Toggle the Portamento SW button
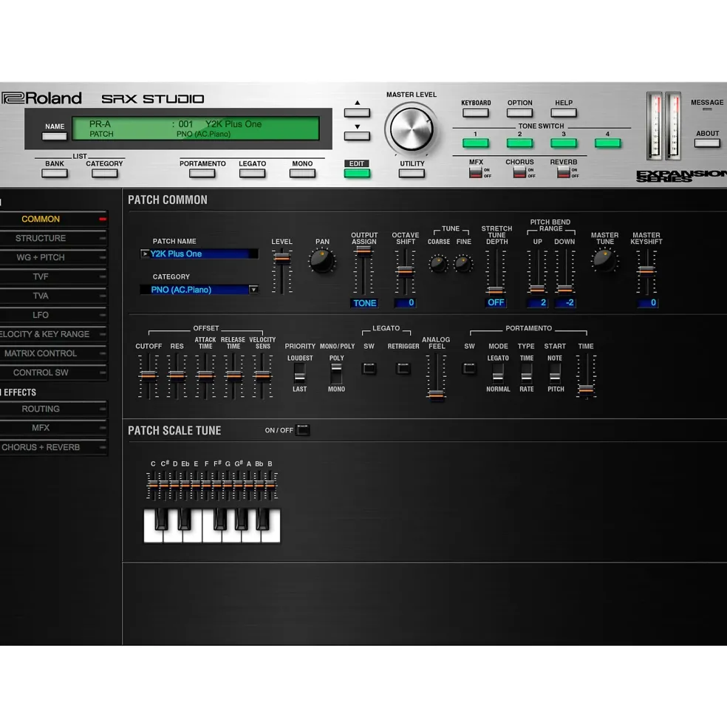The width and height of the screenshot is (727, 728). pos(469,369)
